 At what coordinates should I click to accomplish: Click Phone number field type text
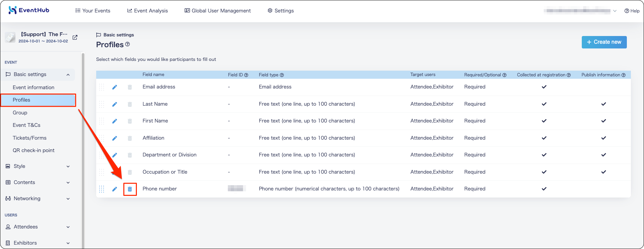(x=329, y=189)
